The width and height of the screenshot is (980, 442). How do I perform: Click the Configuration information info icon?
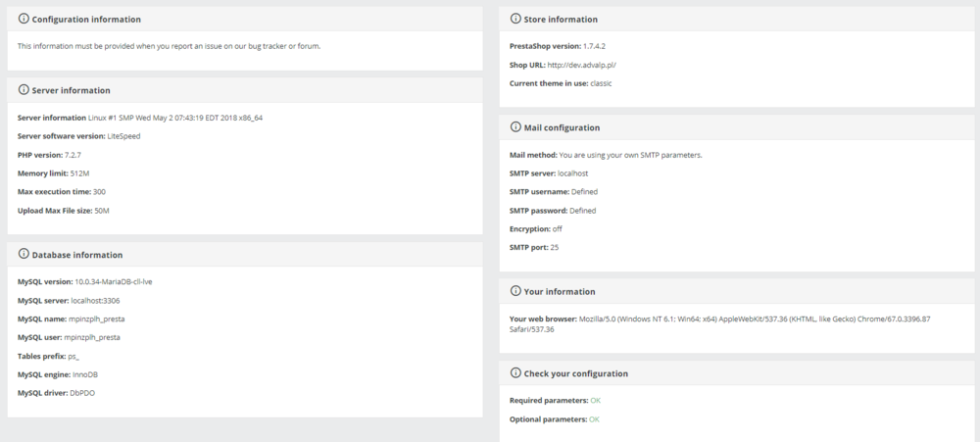(x=24, y=19)
